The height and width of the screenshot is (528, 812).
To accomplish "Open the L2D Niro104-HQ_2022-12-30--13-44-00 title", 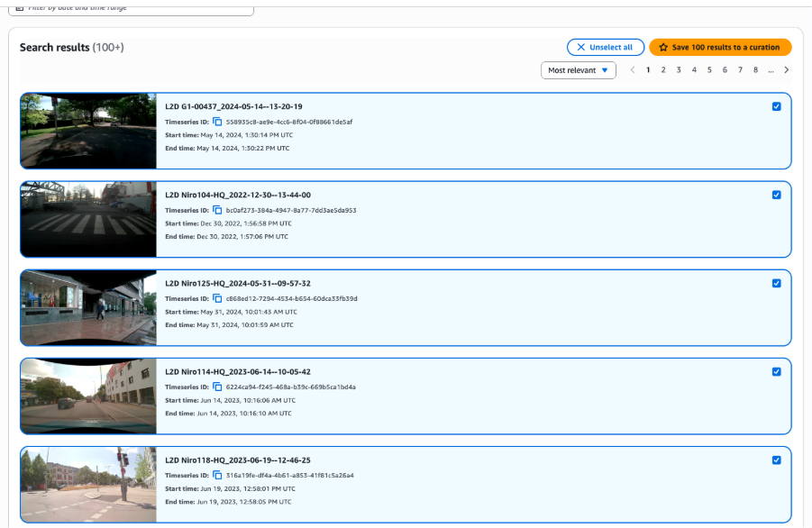I will point(238,196).
